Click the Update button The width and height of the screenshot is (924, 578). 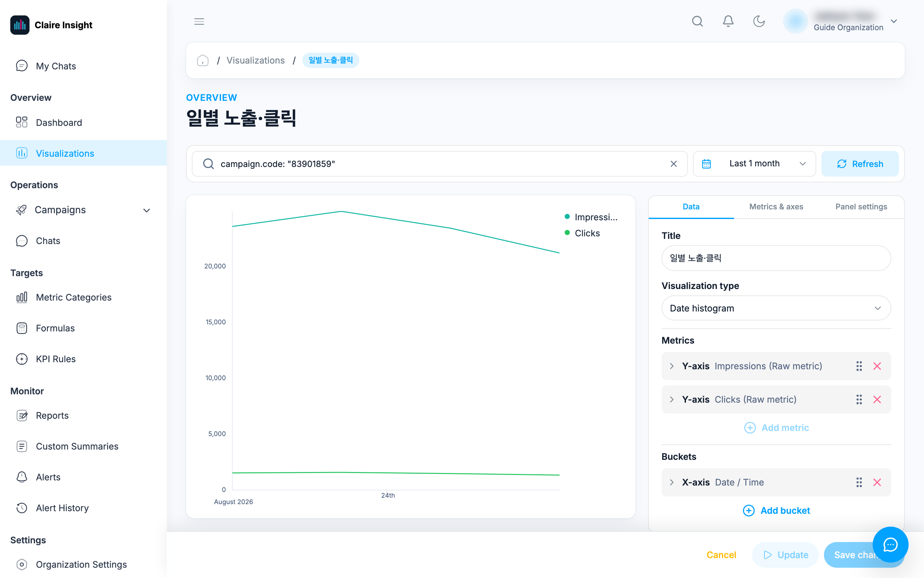(x=785, y=555)
